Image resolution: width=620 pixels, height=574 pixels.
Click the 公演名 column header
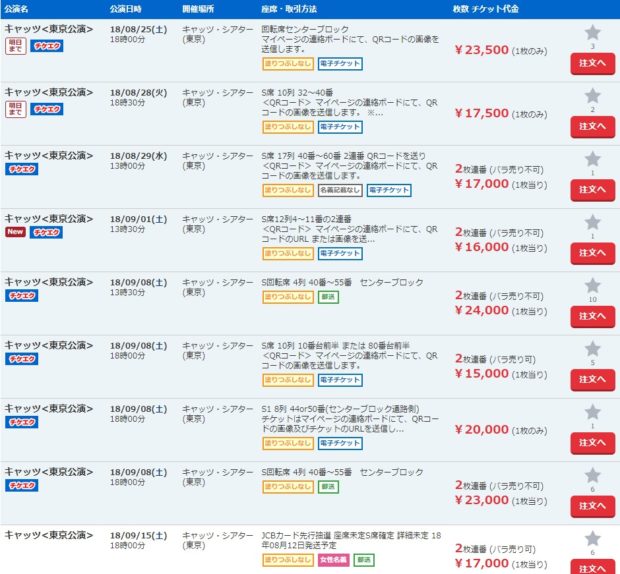point(16,9)
